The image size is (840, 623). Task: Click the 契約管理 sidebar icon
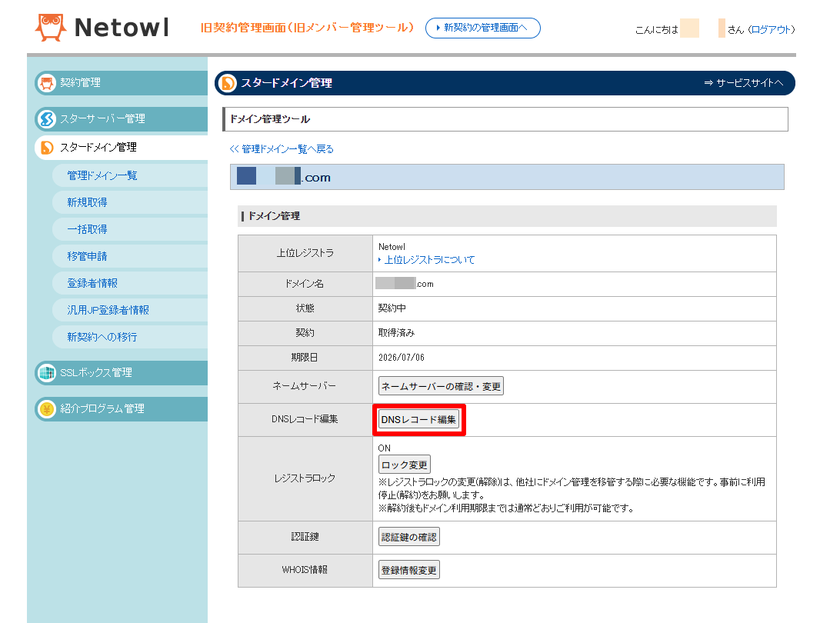coord(47,83)
